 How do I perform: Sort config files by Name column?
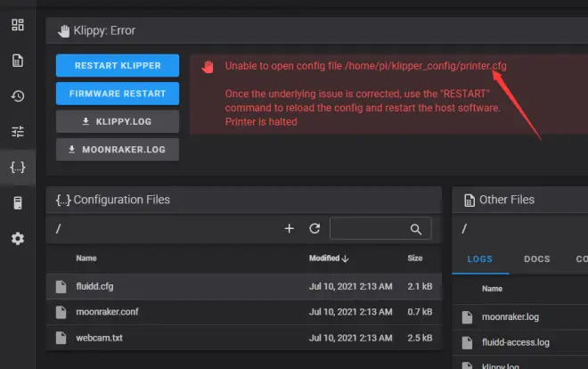point(86,258)
